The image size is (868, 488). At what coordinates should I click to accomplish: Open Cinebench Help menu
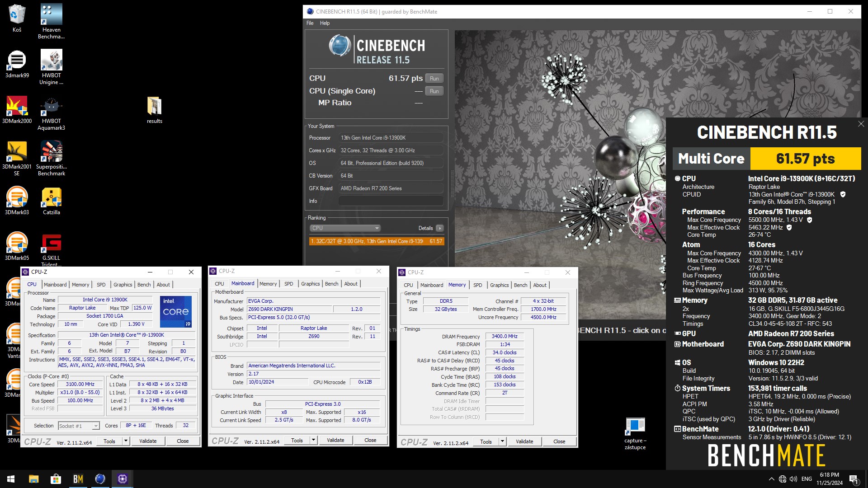coord(325,23)
